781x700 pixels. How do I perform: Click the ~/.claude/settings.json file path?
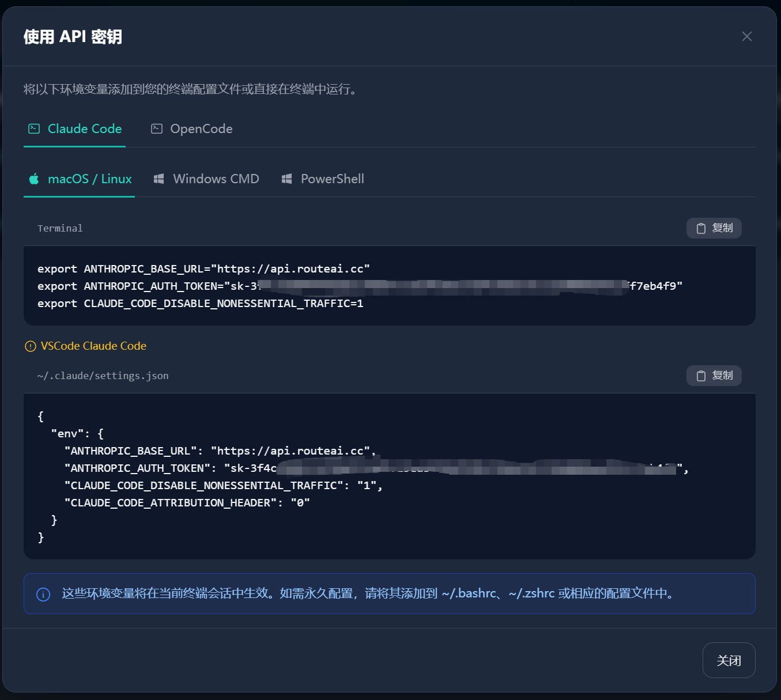(103, 376)
